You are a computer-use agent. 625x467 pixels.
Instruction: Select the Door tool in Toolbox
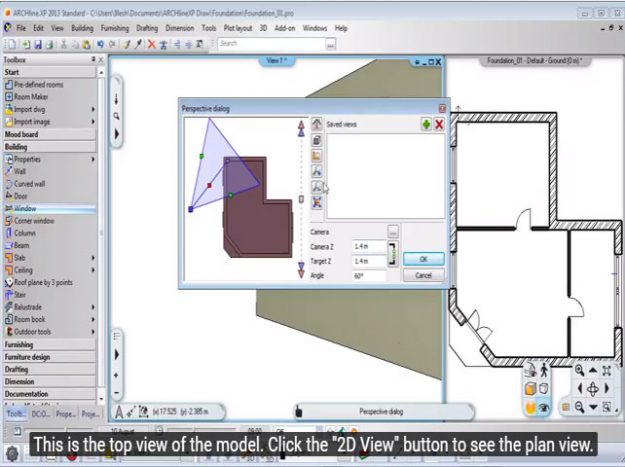click(x=21, y=196)
